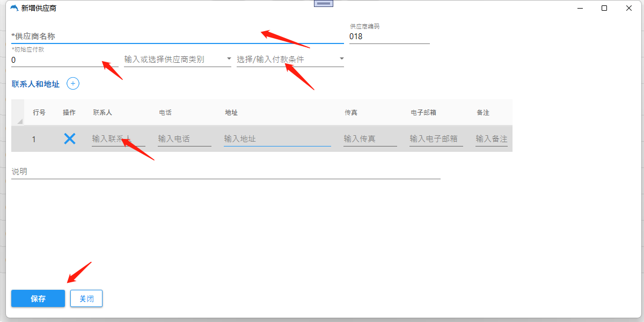Close the window using the title bar X
The width and height of the screenshot is (644, 322).
[629, 8]
